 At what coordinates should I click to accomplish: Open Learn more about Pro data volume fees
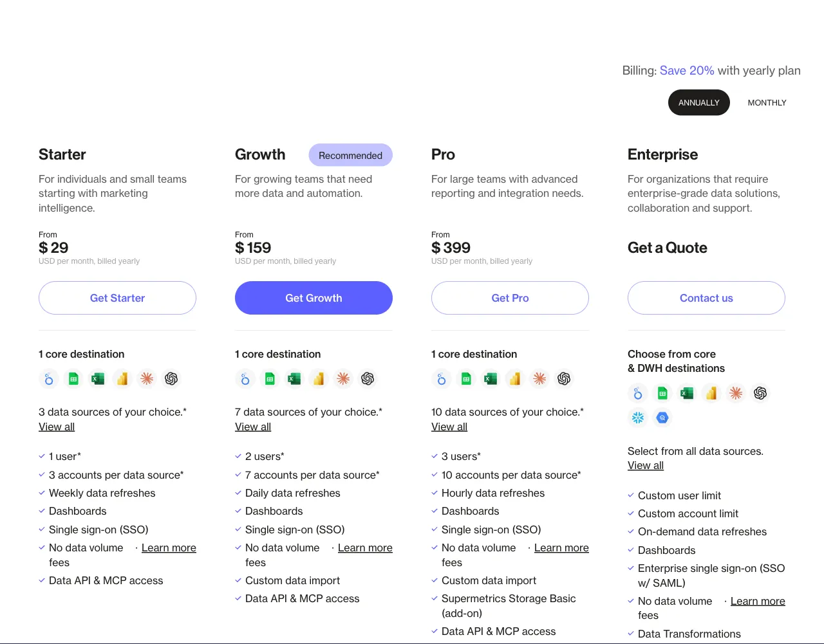point(561,547)
